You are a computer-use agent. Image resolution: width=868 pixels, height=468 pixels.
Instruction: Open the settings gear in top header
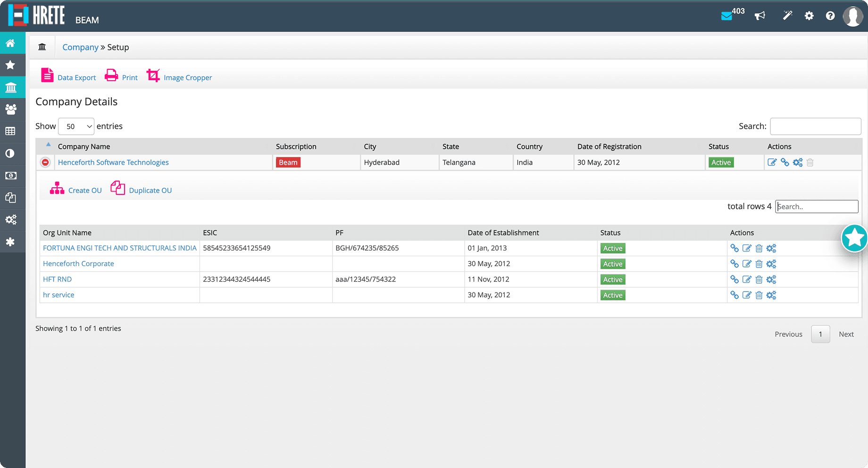[x=809, y=16]
